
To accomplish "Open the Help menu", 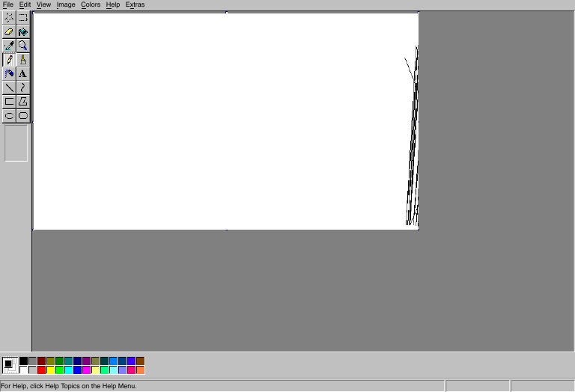I will [113, 4].
